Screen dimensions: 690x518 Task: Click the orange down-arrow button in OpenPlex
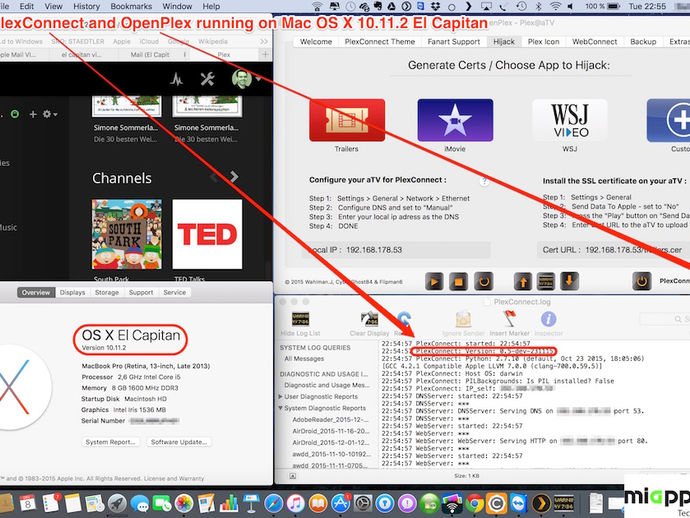(569, 282)
